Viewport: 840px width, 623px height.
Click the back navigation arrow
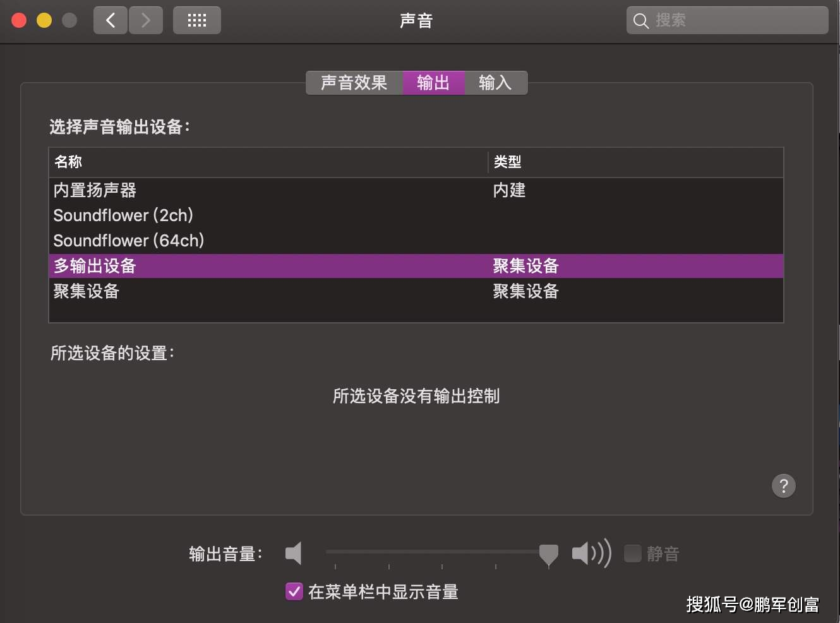point(110,20)
